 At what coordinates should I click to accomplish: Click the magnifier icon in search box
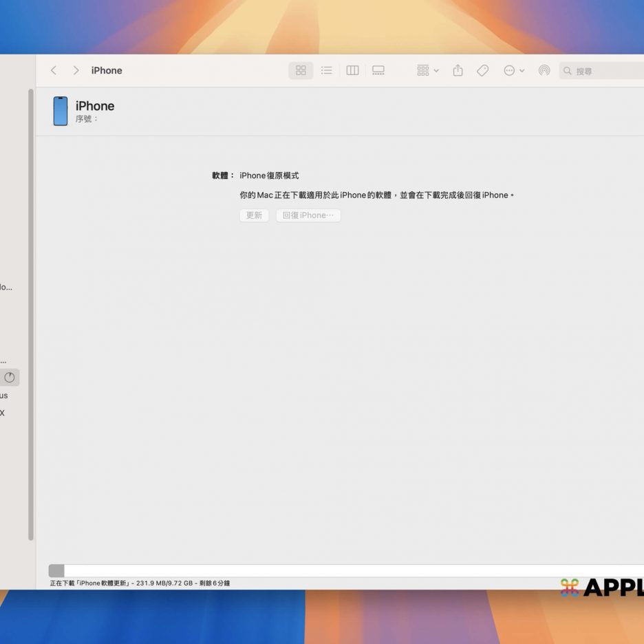click(568, 71)
